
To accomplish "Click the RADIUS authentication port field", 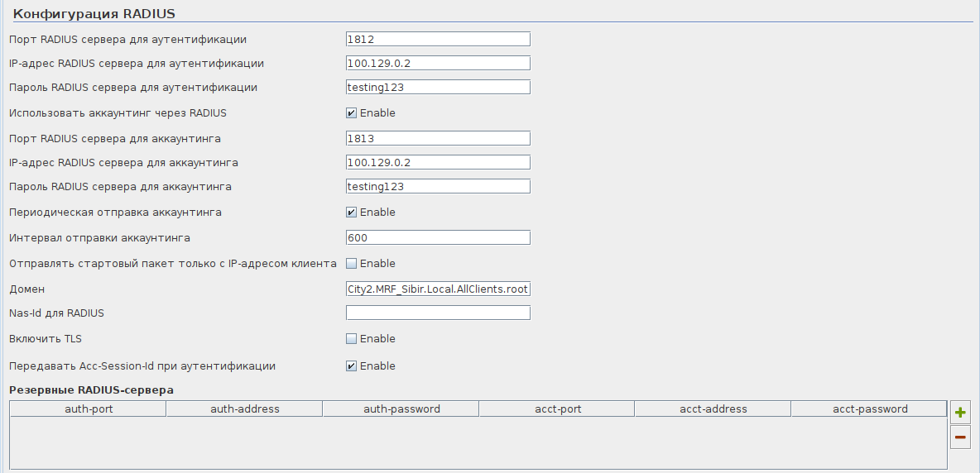I will (x=438, y=39).
